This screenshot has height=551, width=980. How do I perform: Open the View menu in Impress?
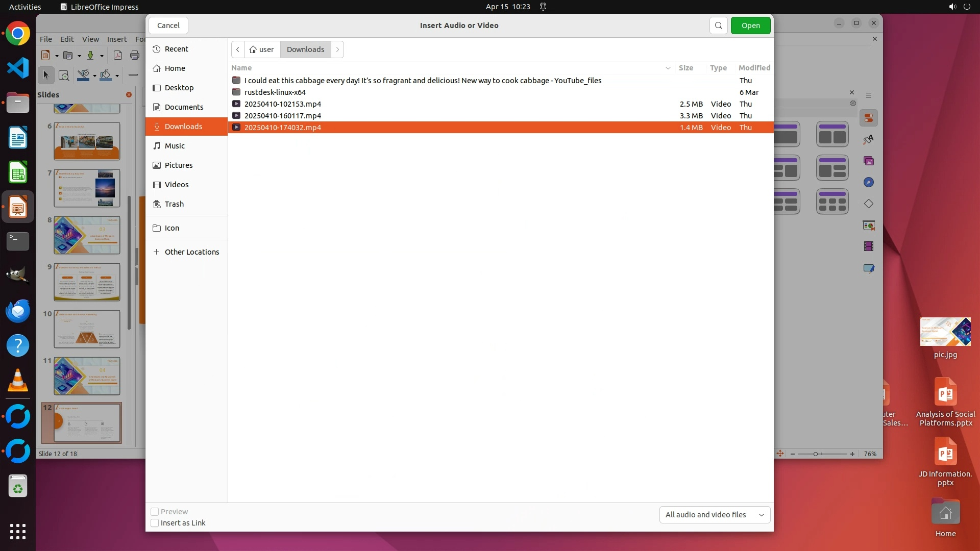(x=90, y=39)
